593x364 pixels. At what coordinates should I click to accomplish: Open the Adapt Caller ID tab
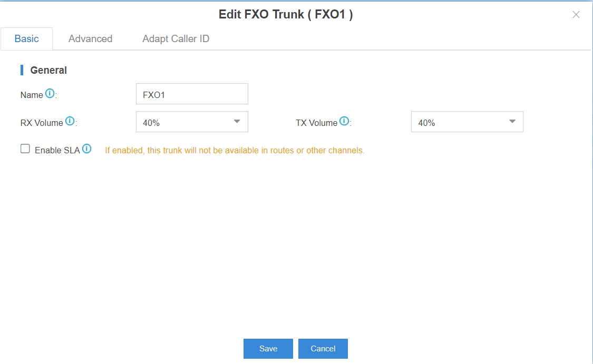click(x=176, y=39)
